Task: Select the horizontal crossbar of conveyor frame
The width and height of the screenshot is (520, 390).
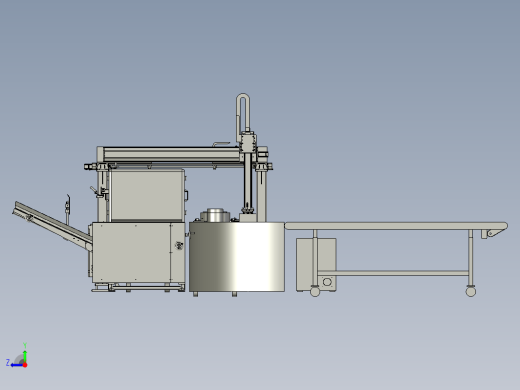Action: pyautogui.click(x=393, y=273)
